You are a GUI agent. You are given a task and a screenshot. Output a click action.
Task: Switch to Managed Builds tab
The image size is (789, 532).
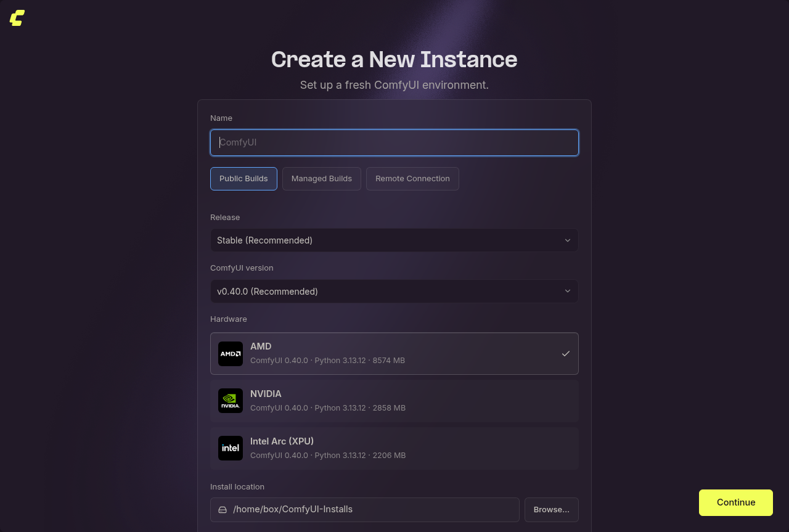pyautogui.click(x=322, y=179)
